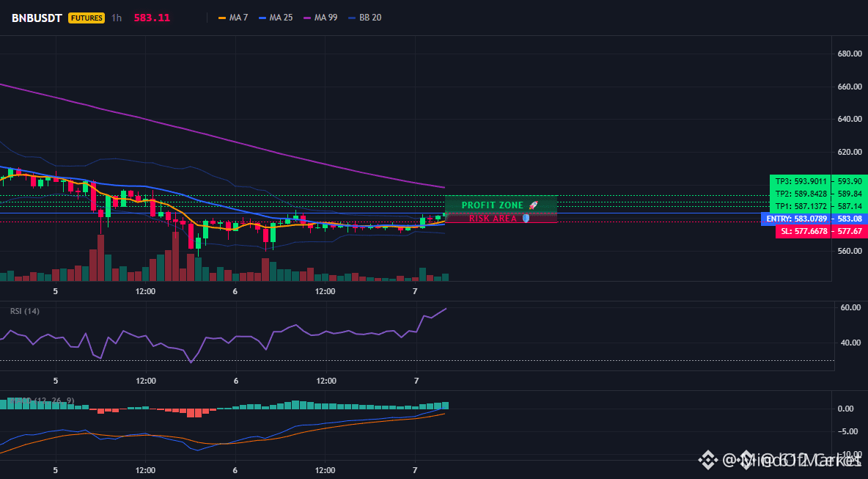Click the 560.00 price axis label
Image resolution: width=868 pixels, height=479 pixels.
pyautogui.click(x=849, y=250)
